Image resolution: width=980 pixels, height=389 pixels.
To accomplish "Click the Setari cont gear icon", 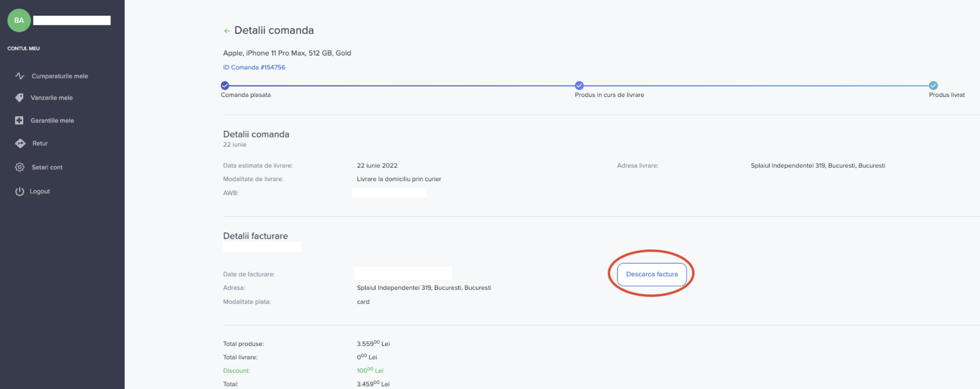I will tap(20, 167).
